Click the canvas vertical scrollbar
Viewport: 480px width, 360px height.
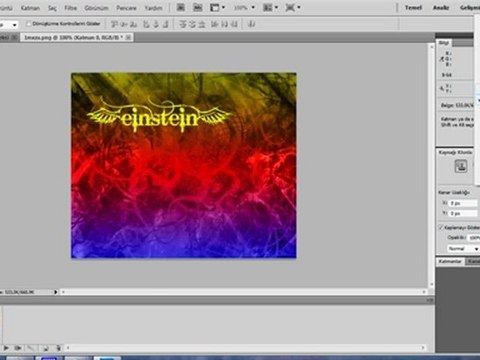pyautogui.click(x=432, y=165)
